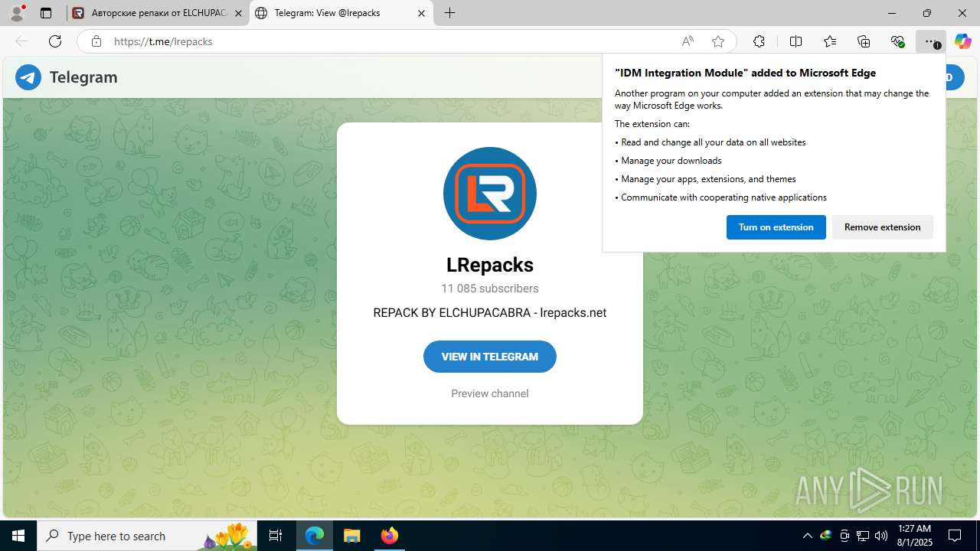
Task: Launch Firefox from taskbar
Action: pyautogui.click(x=389, y=536)
